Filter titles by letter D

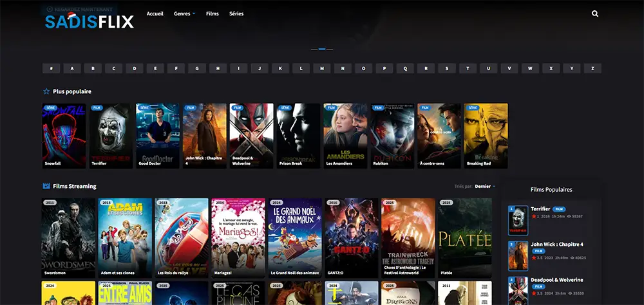[x=135, y=69]
